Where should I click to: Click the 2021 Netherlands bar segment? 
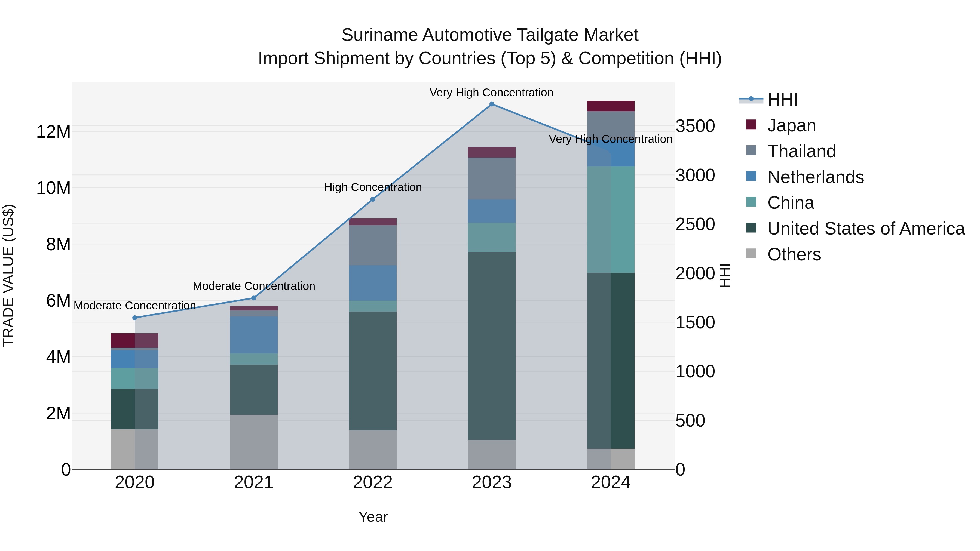(x=254, y=335)
